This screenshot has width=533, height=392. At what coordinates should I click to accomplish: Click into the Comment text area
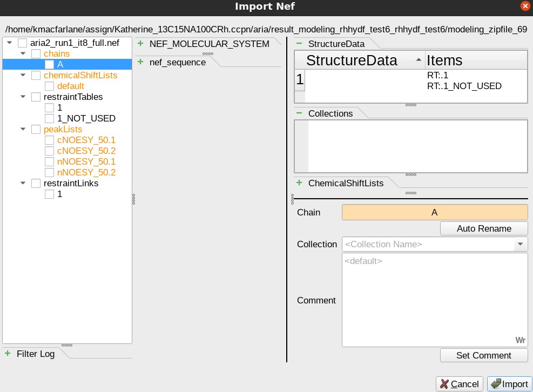pos(435,300)
